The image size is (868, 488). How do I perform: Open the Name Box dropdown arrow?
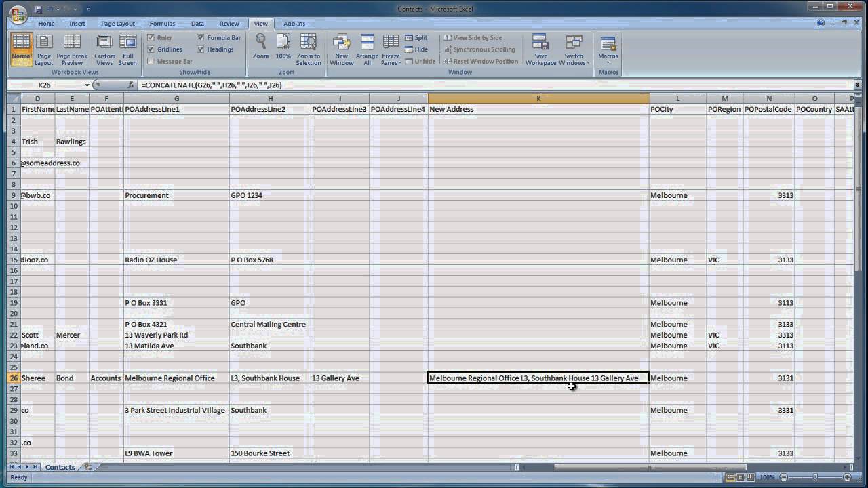pos(87,85)
